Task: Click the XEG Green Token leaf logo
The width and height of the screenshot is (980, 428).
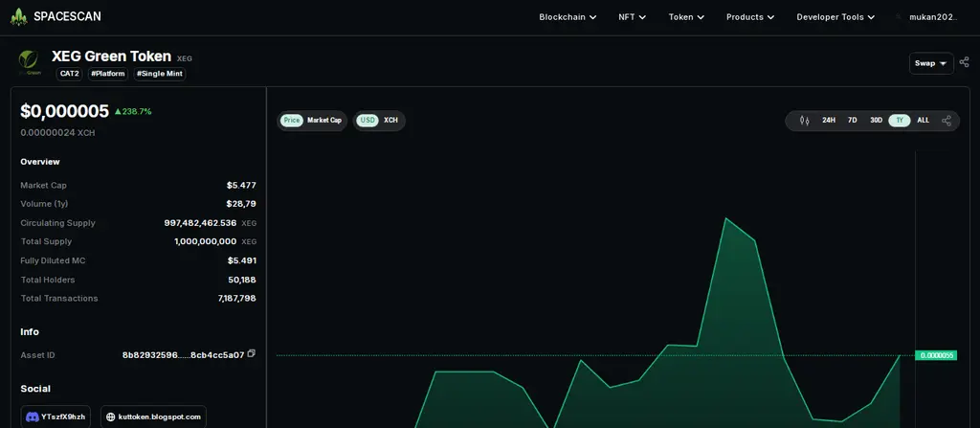Action: [29, 62]
